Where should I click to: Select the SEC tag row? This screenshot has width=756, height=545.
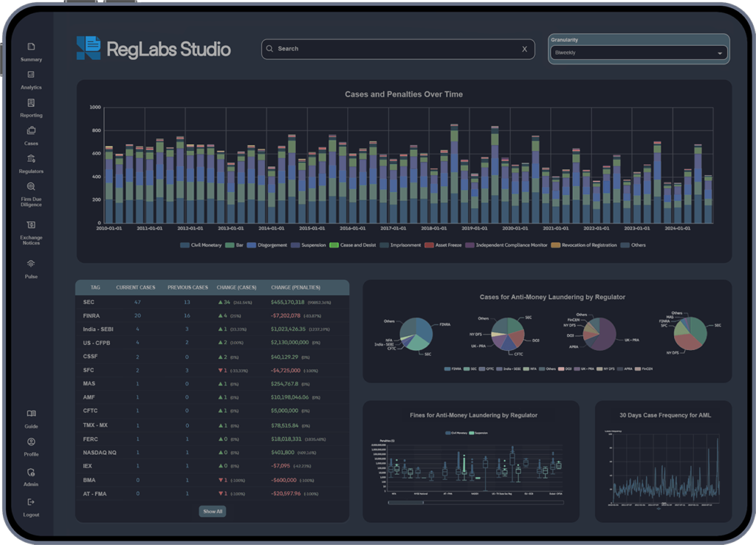tap(212, 302)
